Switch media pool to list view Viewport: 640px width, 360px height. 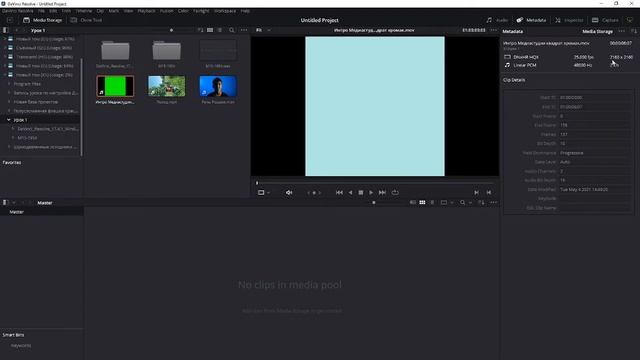tap(432, 202)
